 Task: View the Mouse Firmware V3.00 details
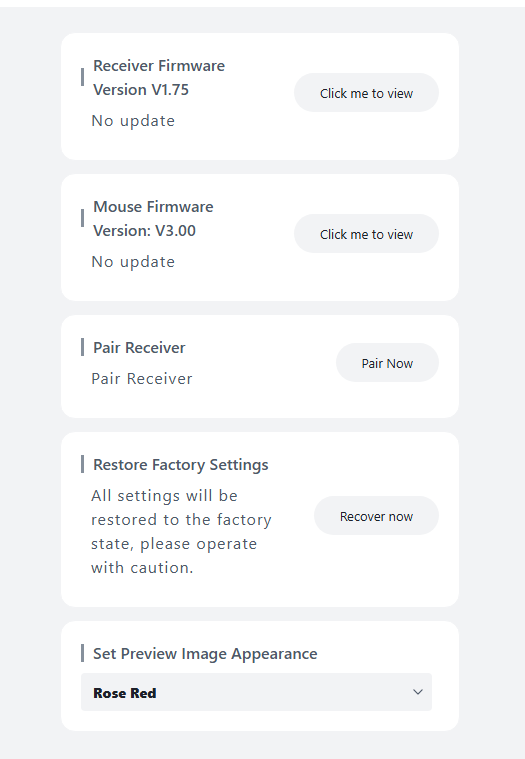pos(366,233)
